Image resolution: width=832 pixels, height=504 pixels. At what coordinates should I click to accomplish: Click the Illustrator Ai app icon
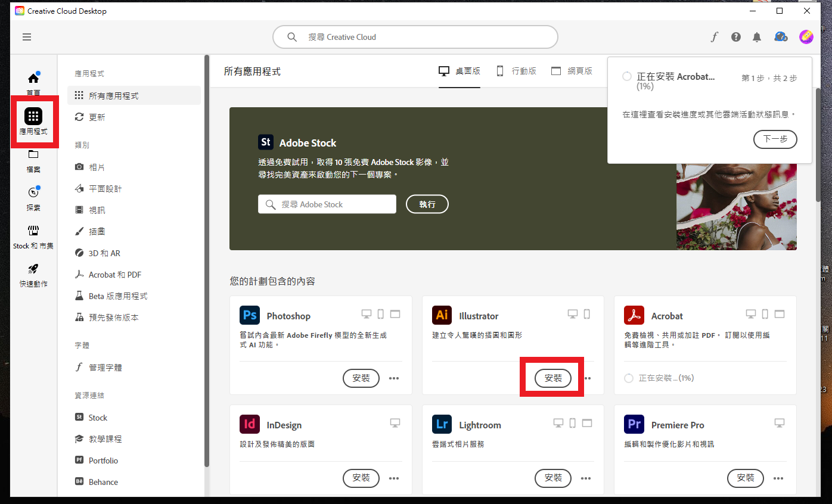pyautogui.click(x=442, y=315)
